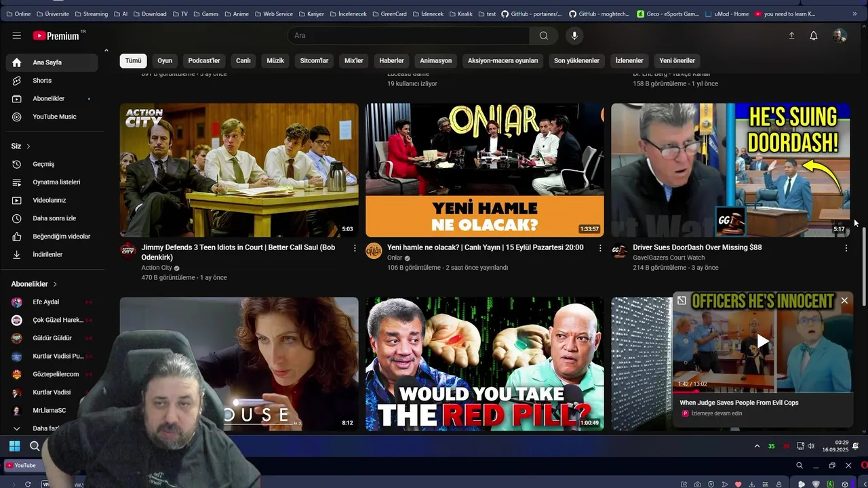Select the Oyun filter chip
The width and height of the screenshot is (868, 488).
165,60
